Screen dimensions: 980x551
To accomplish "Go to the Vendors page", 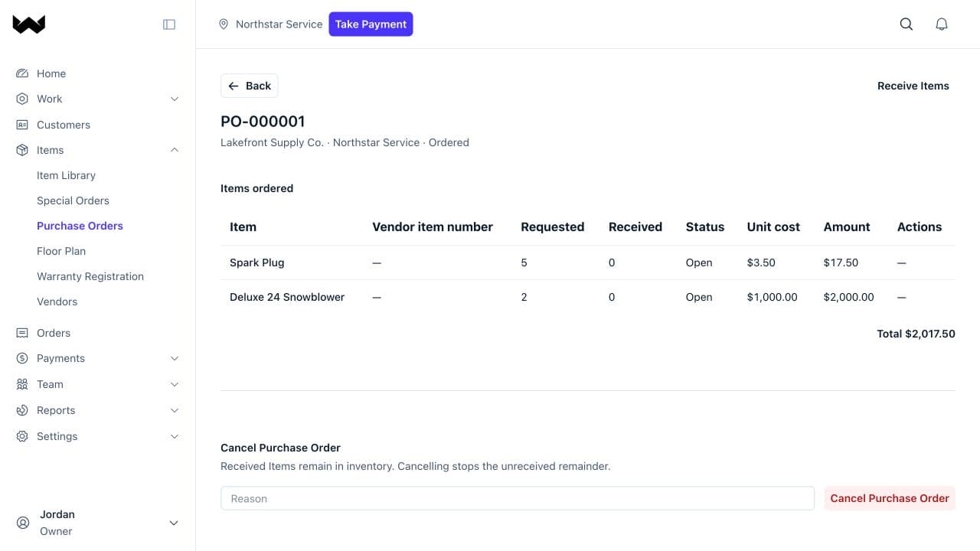I will pyautogui.click(x=57, y=302).
